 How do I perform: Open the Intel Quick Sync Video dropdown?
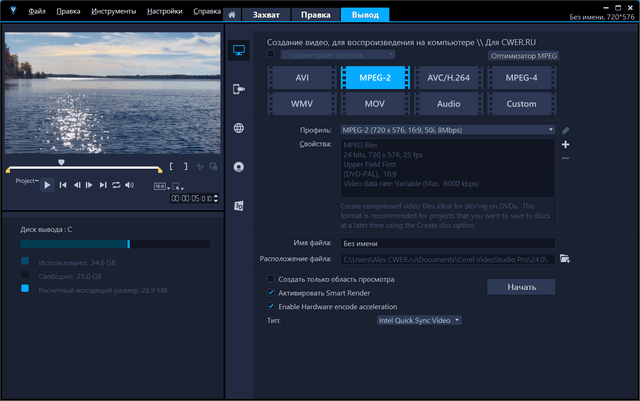click(x=419, y=321)
